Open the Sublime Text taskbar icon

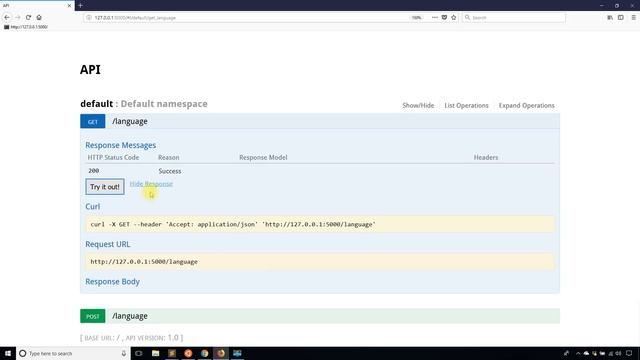[x=172, y=353]
